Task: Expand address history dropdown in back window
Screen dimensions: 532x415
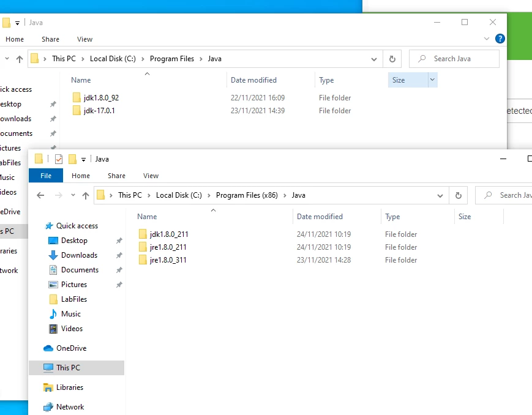Action: coord(374,59)
